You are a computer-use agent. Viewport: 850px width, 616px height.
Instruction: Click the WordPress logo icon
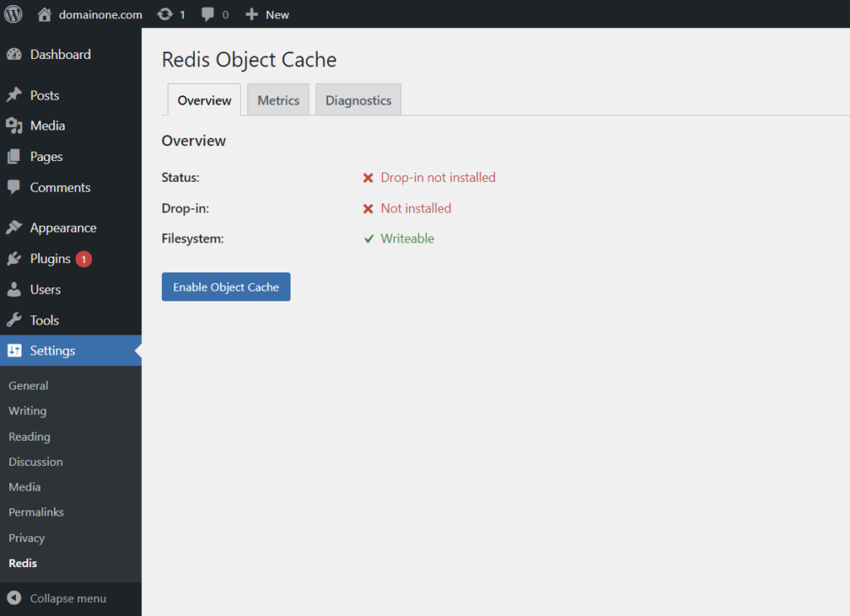(13, 14)
